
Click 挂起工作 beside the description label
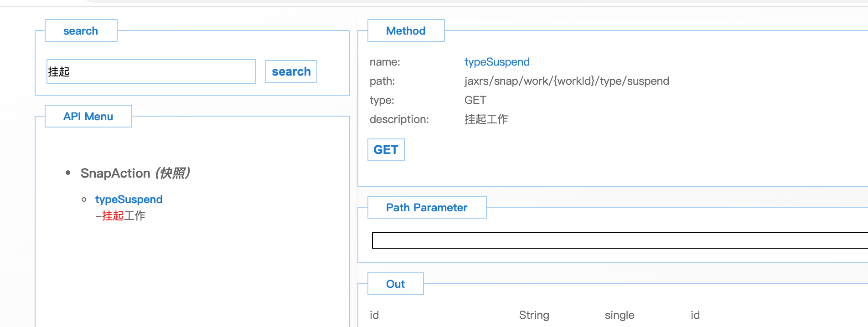pyautogui.click(x=486, y=119)
